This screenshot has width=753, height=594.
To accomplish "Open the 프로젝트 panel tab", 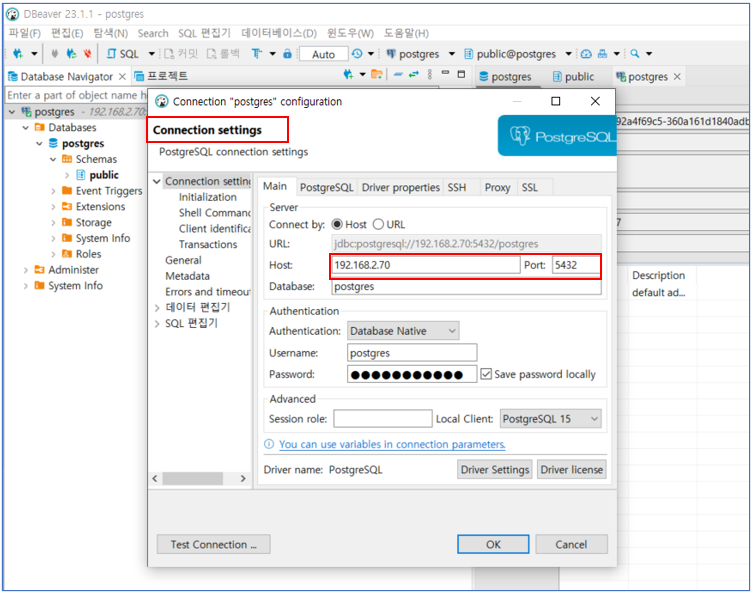I will point(162,76).
